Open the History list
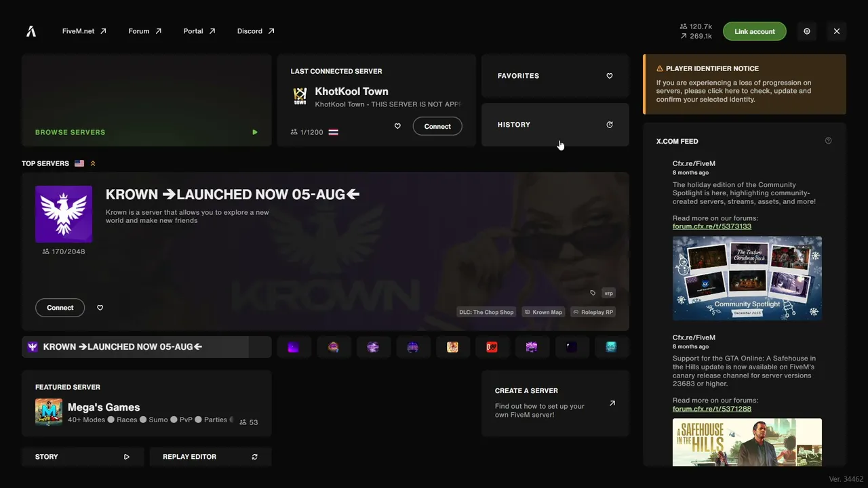This screenshot has width=868, height=488. [555, 125]
